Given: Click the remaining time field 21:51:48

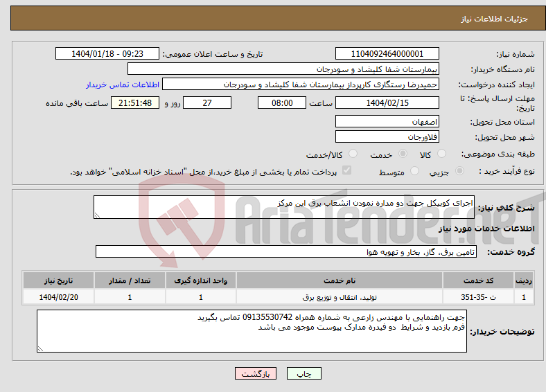Looking at the screenshot, I should [135, 103].
